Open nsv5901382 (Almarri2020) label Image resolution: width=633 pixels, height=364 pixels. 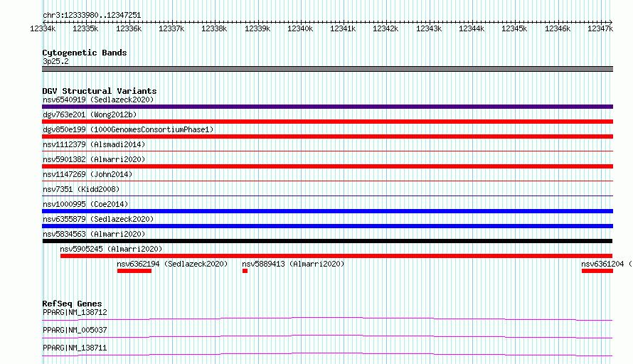pos(94,159)
